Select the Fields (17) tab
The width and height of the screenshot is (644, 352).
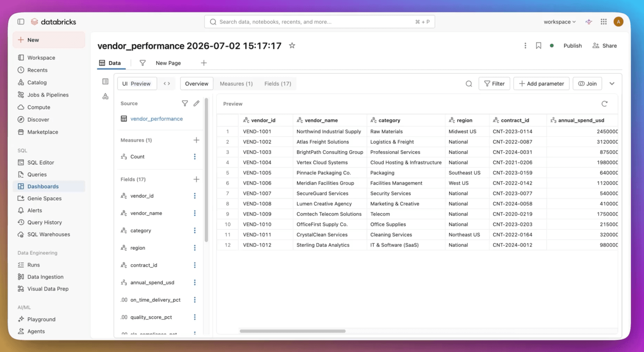[278, 84]
